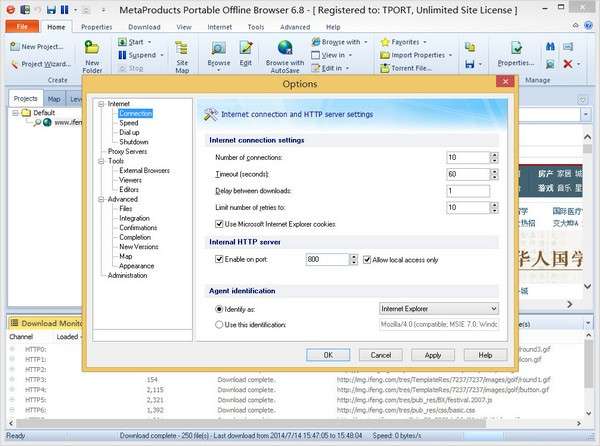Screen dimensions: 600x446
Task: Select Use this identification radio button
Action: [x=219, y=325]
